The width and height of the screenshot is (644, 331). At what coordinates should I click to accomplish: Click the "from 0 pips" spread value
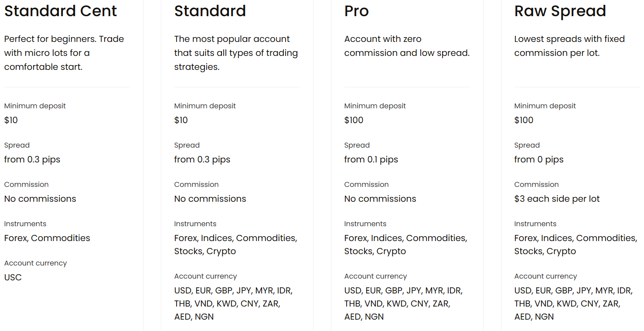[x=538, y=159]
